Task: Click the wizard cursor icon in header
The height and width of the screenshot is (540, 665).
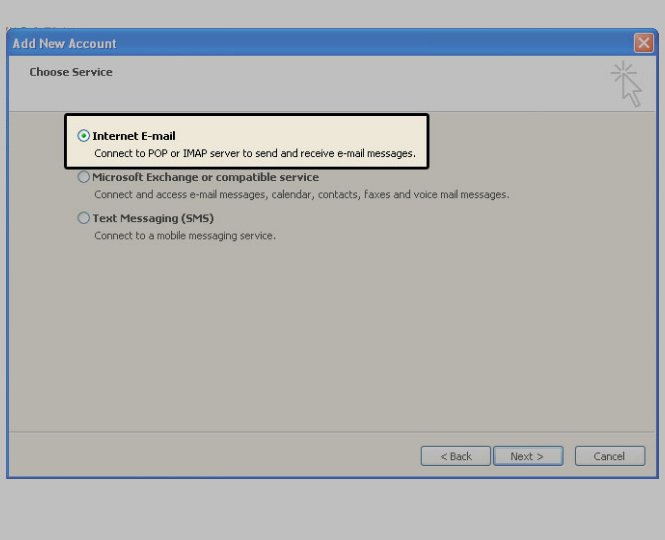Action: [x=627, y=83]
